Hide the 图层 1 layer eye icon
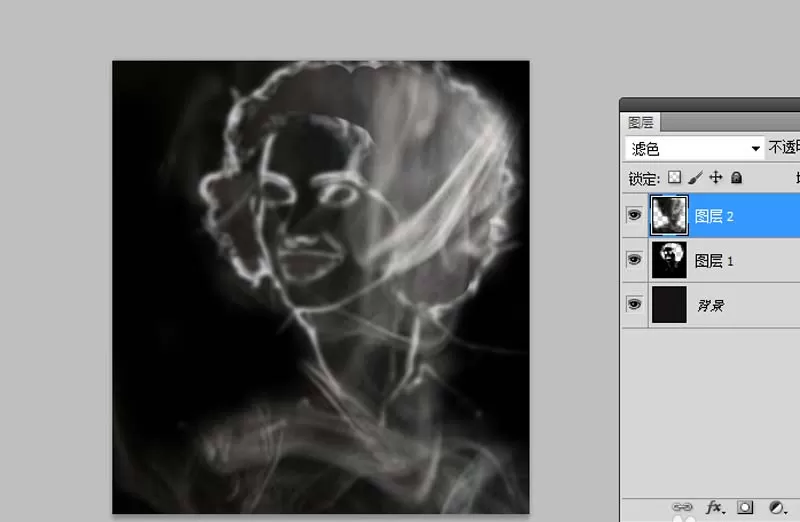The height and width of the screenshot is (522, 800). pos(634,260)
